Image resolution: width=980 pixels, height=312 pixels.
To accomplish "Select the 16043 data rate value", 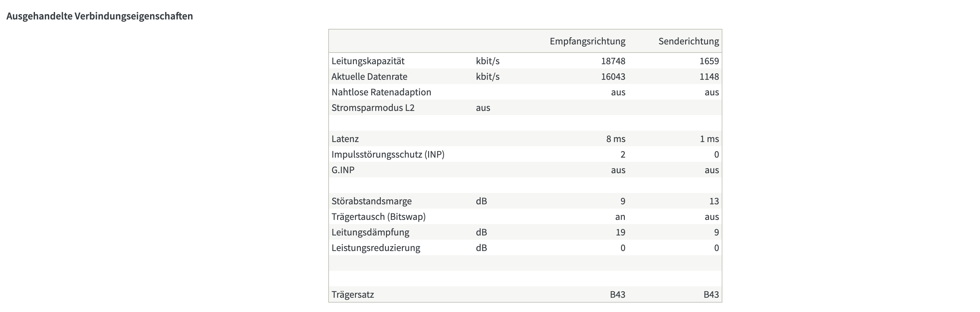I will click(613, 76).
